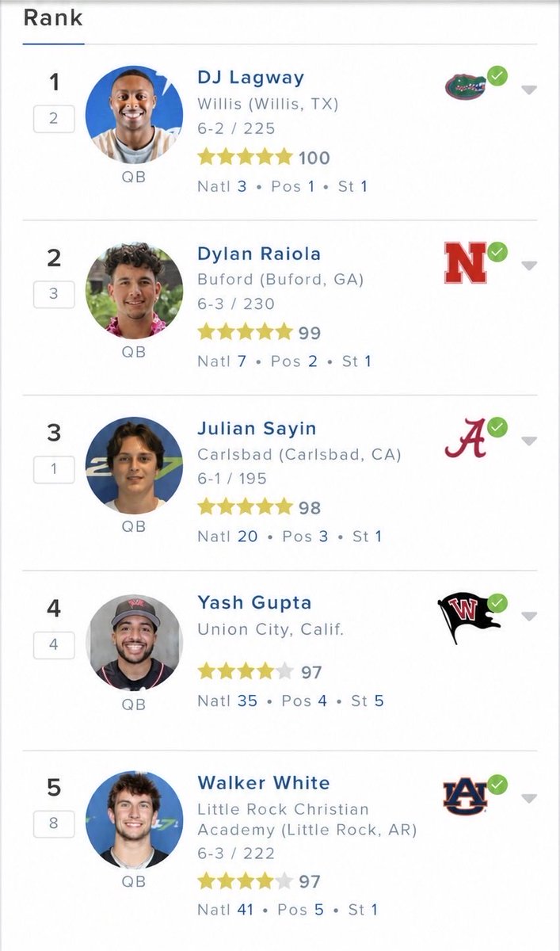
Task: Open Julian Sayin's player name link
Action: pyautogui.click(x=257, y=429)
